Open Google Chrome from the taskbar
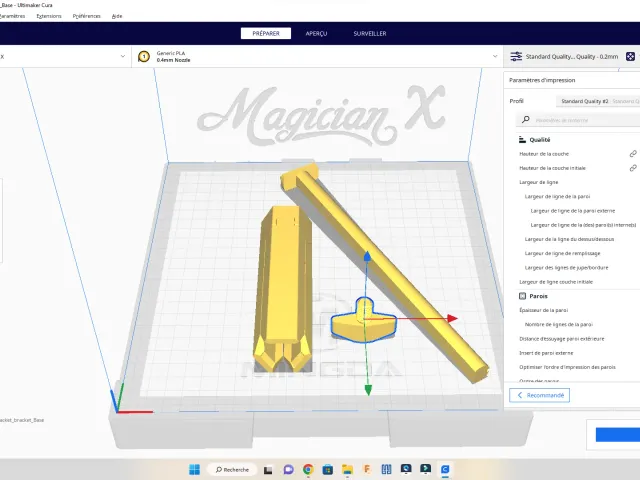640x480 pixels. point(308,470)
